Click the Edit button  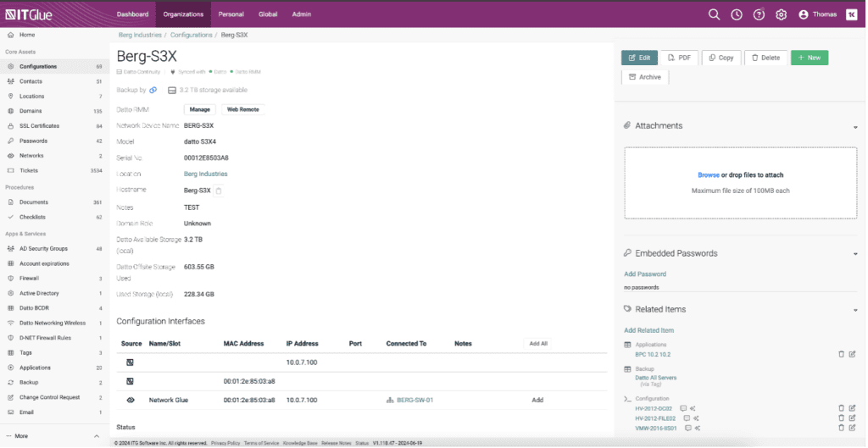[x=639, y=58]
